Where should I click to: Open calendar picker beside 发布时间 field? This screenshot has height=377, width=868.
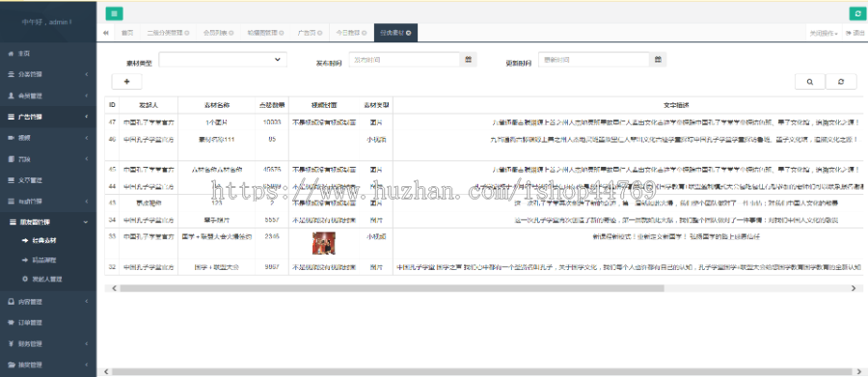click(469, 60)
